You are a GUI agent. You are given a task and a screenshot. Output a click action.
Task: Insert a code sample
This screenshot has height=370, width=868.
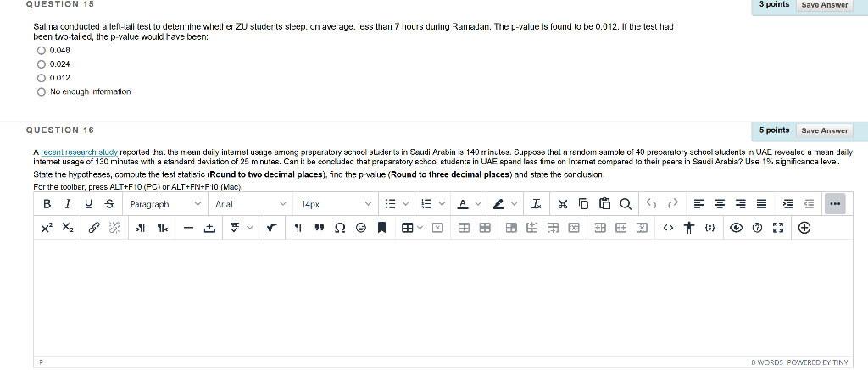pos(709,227)
